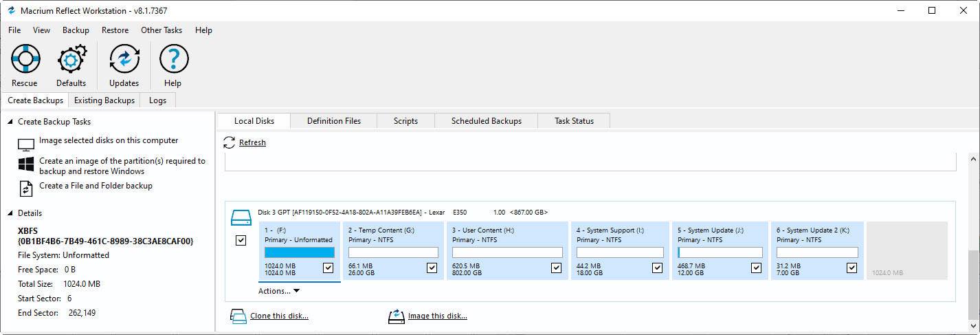Select the 4 - System Support (I:) partition
Image resolution: width=980 pixels, height=335 pixels.
620,250
